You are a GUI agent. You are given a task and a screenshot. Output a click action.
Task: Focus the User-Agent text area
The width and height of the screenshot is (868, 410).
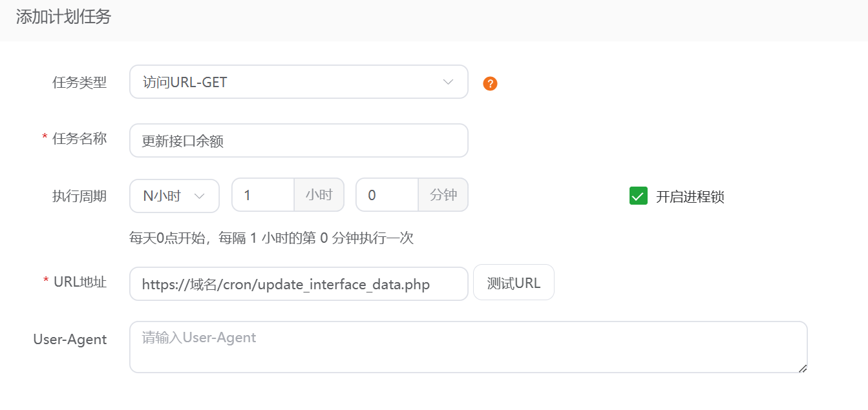point(468,347)
